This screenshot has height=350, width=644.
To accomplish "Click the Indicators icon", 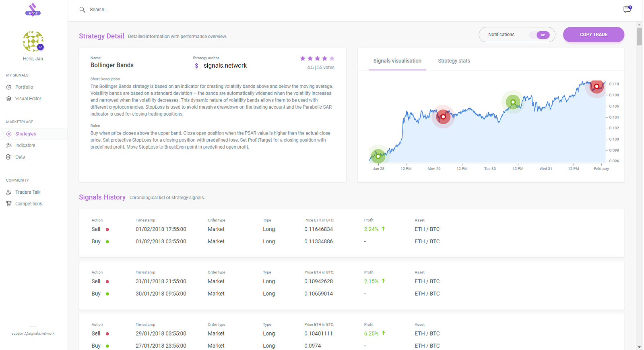I will pyautogui.click(x=9, y=145).
